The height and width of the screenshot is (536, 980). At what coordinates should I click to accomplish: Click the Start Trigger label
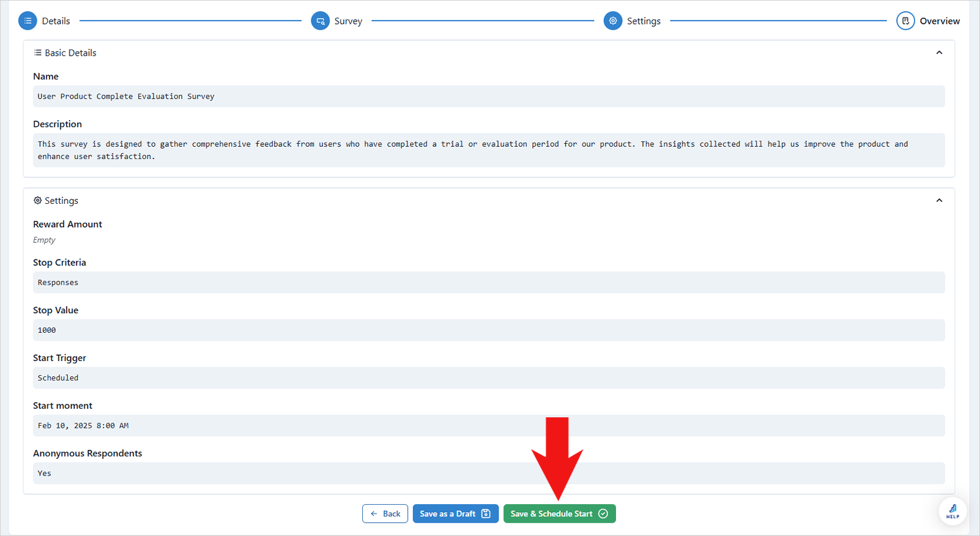point(59,358)
